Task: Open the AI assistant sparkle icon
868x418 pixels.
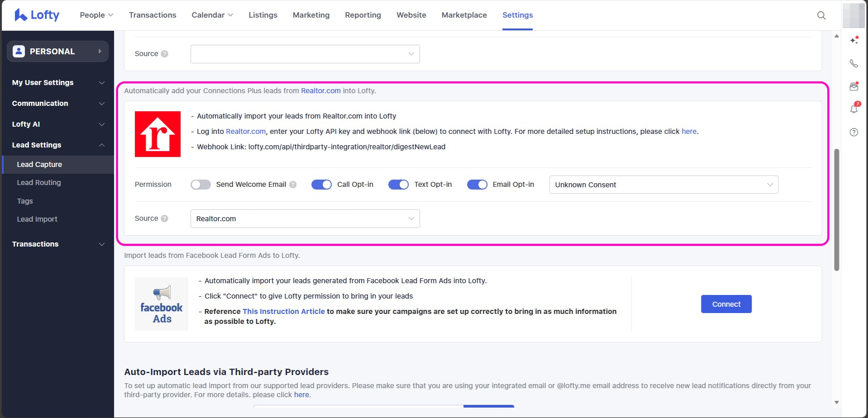Action: click(854, 40)
